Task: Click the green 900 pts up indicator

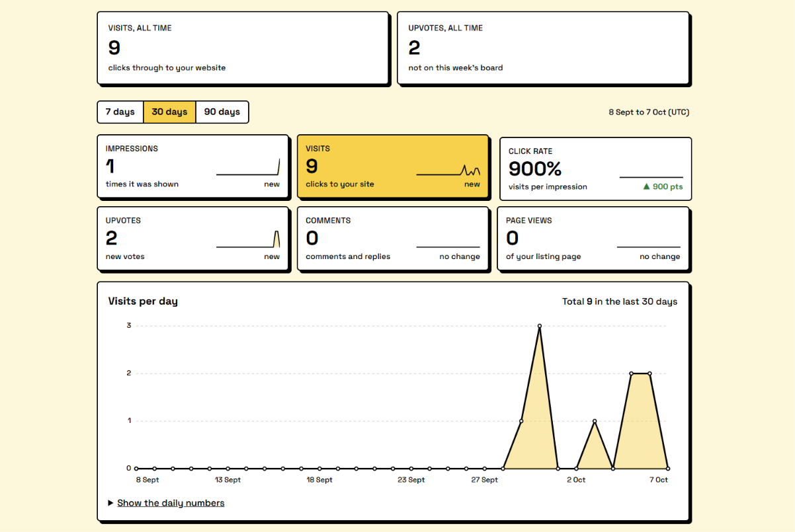Action: 663,186
